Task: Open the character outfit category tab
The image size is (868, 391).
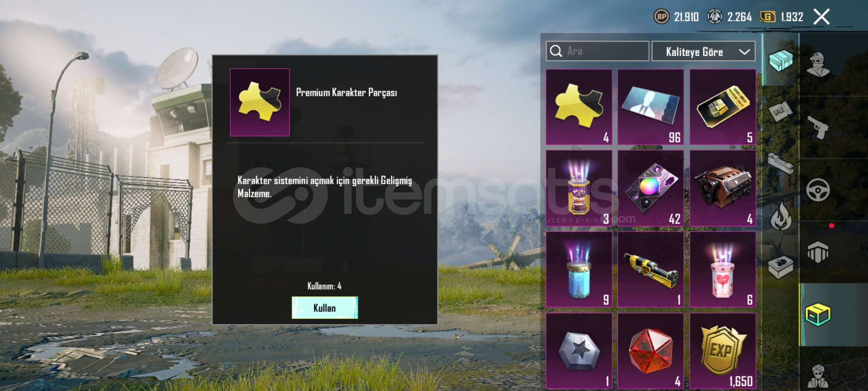Action: coord(818,64)
